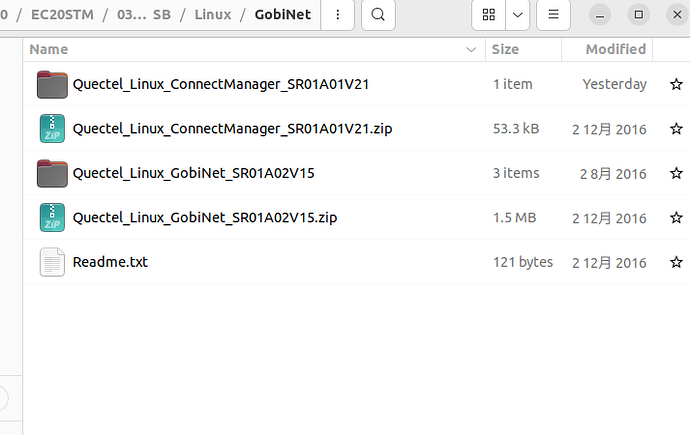This screenshot has height=435, width=690.
Task: Select the Quectel_Linux_GobiNet_SR01A02V15.zip archive icon
Action: coord(52,217)
